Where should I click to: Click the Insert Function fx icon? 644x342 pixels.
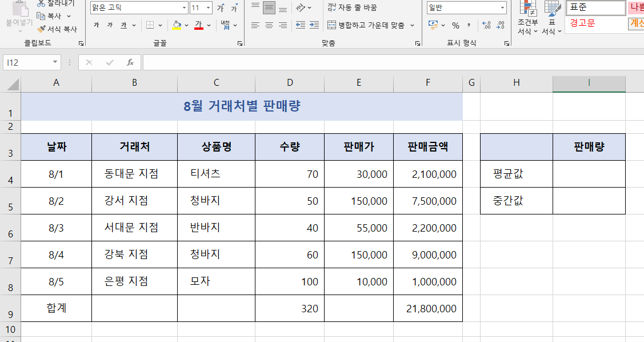(x=130, y=62)
